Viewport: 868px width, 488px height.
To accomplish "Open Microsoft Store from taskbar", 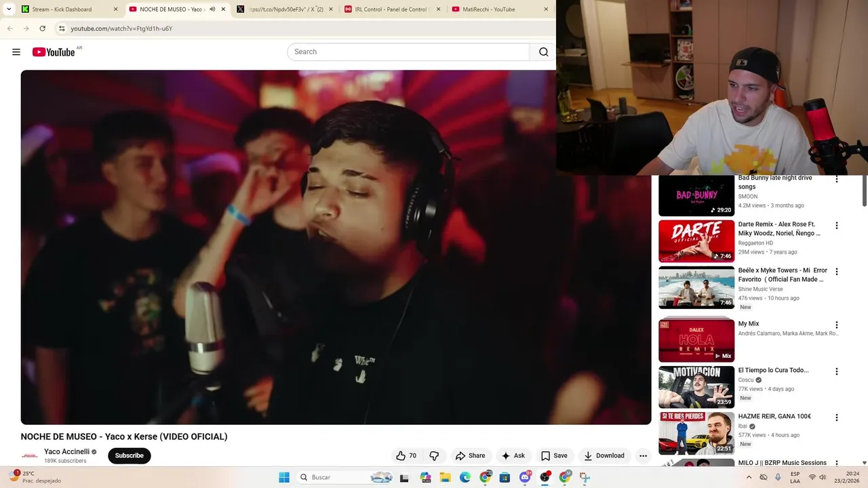I will click(x=505, y=477).
